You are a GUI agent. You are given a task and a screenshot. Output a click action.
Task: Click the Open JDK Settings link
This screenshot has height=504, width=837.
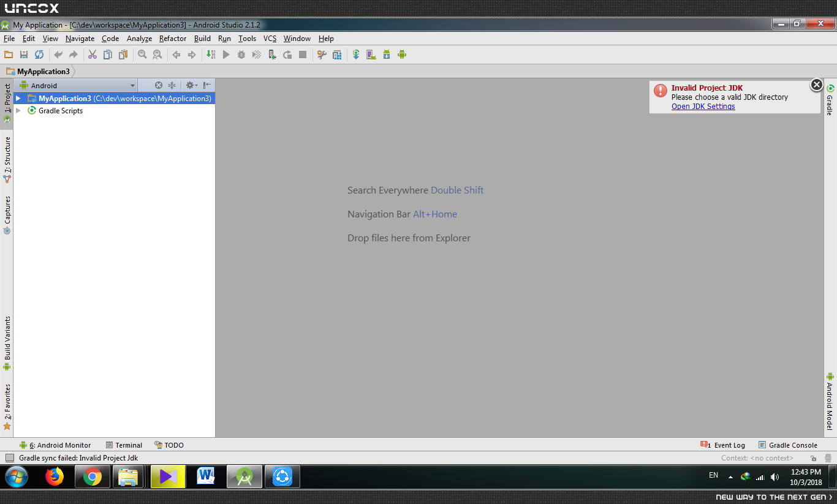coord(703,107)
